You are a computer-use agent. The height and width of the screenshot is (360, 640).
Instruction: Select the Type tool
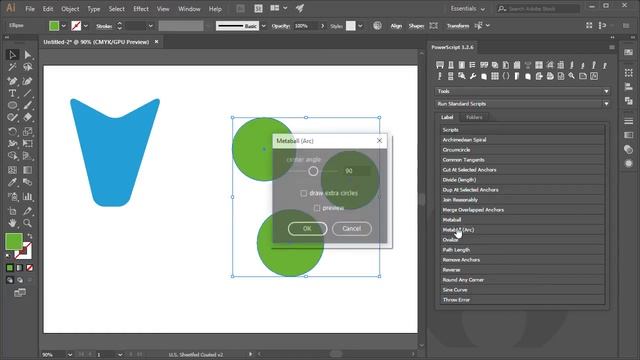pyautogui.click(x=12, y=93)
